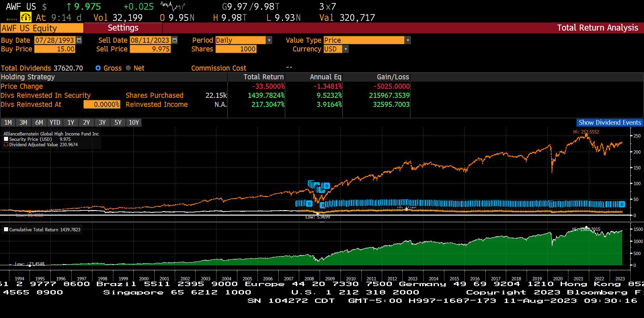This screenshot has width=644, height=318.
Task: Click the white Security Price legend square
Action: click(x=6, y=139)
